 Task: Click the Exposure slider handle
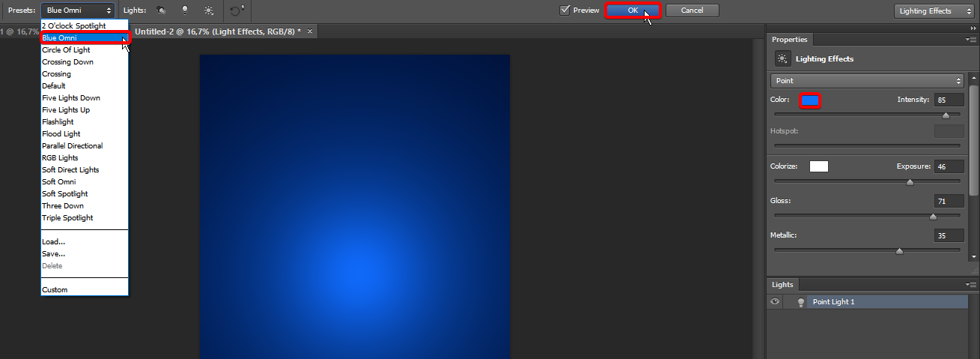[910, 182]
